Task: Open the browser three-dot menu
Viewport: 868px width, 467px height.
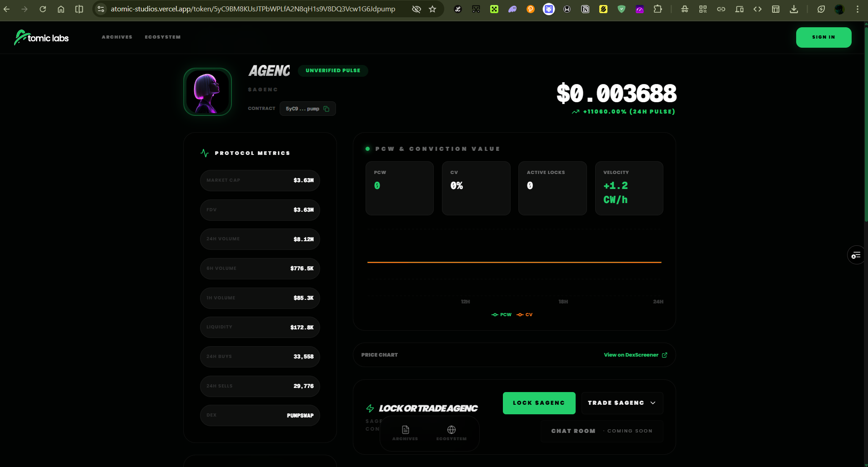Action: (x=858, y=9)
